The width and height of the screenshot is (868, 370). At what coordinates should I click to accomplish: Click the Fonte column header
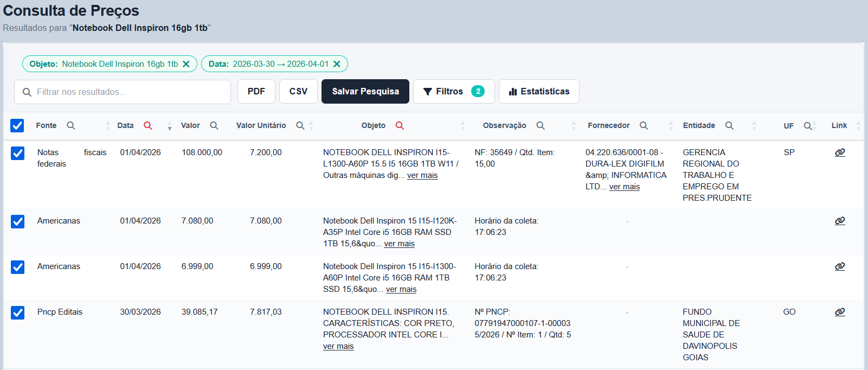click(46, 125)
